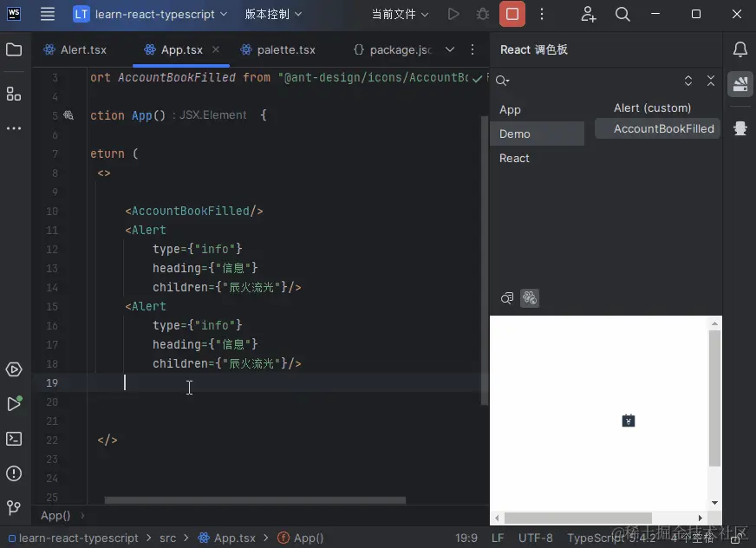Screen dimensions: 756x548
Task: Run the current file
Action: click(453, 14)
